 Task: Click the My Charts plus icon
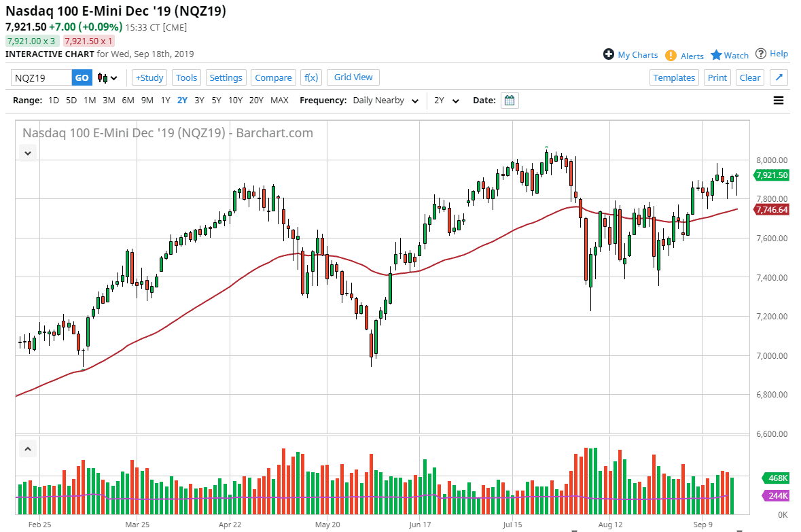click(x=609, y=54)
